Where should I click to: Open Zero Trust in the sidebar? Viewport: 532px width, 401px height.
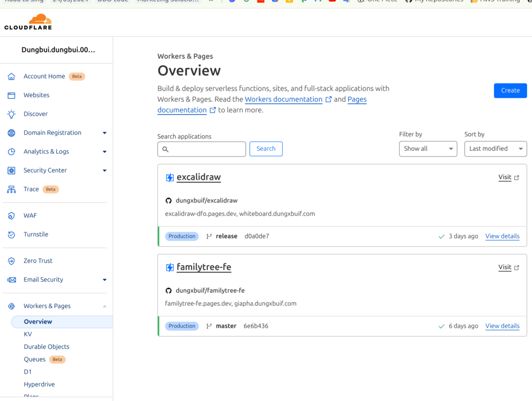[x=38, y=261]
